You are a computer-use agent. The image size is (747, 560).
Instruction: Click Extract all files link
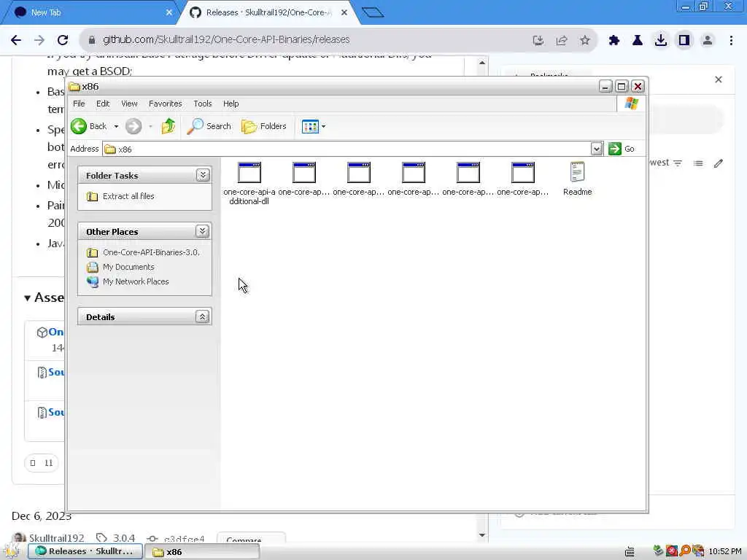128,196
